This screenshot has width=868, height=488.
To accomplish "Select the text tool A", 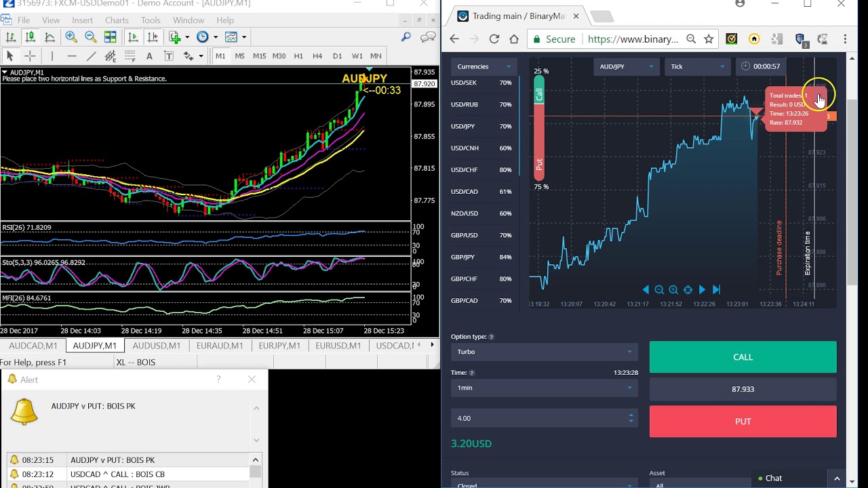I will (149, 56).
